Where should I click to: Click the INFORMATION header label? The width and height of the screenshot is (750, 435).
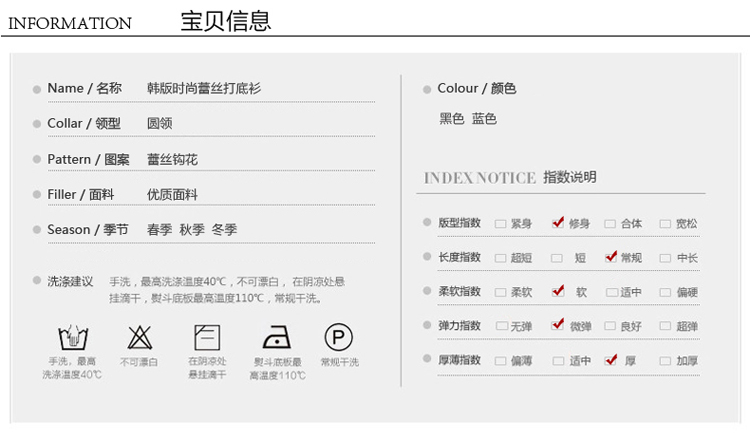70,23
